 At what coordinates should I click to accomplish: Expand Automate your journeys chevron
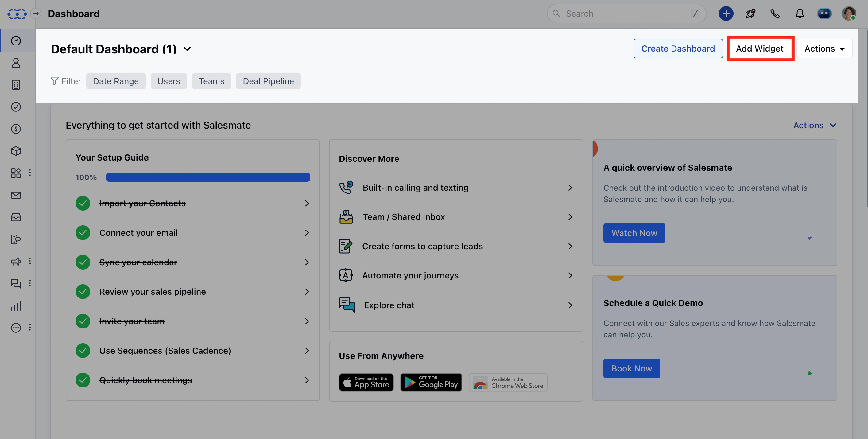[570, 276]
